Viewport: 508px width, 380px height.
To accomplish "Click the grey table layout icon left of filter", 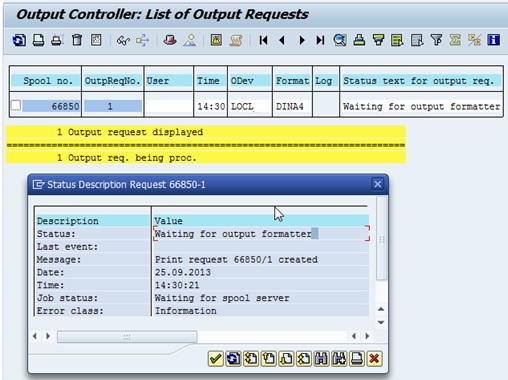I will (x=417, y=40).
